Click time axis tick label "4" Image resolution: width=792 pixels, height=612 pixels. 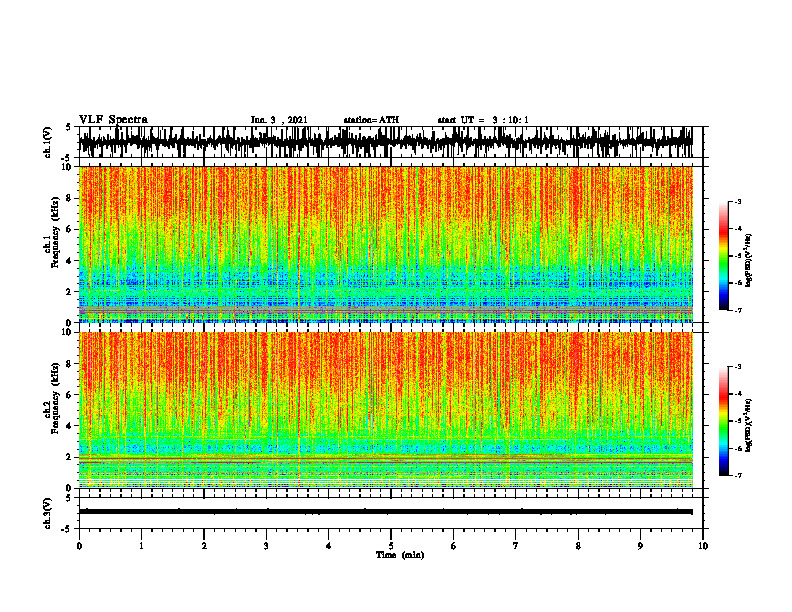click(329, 546)
